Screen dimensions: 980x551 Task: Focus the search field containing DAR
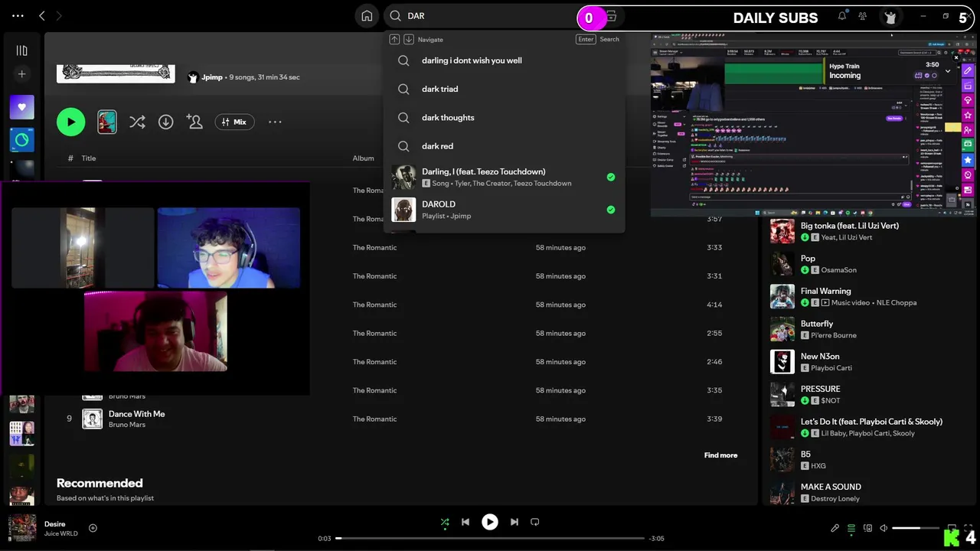(x=490, y=16)
